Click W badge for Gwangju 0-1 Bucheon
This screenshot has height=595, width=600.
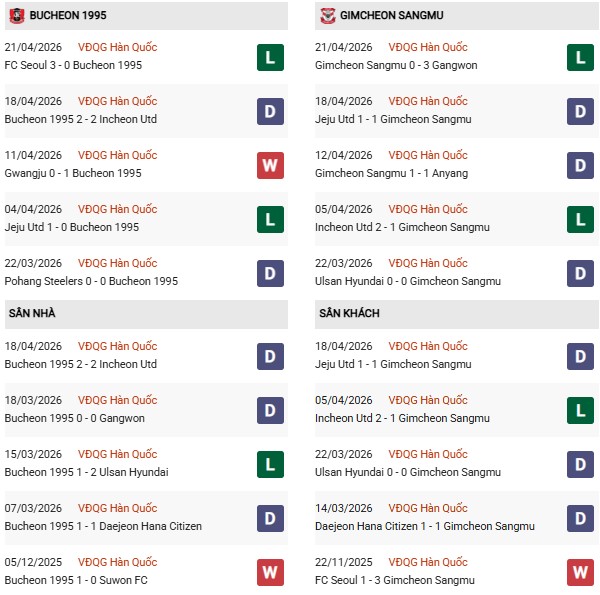[270, 165]
